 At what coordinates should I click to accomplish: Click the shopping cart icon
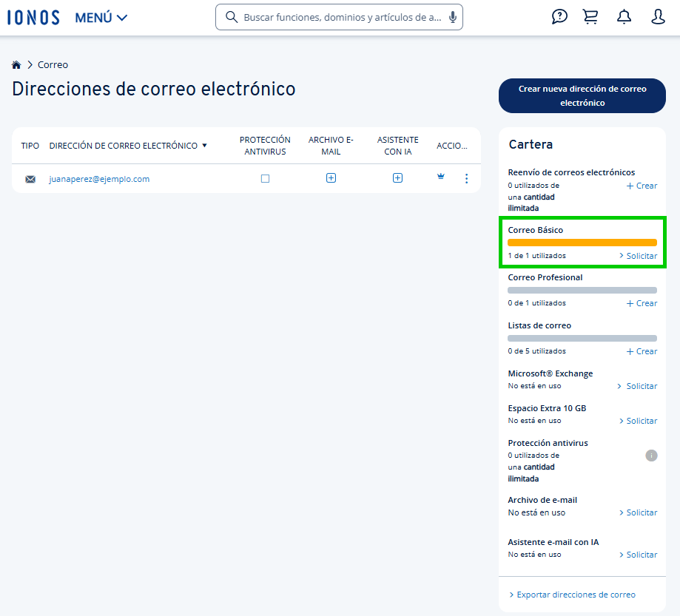pyautogui.click(x=590, y=16)
